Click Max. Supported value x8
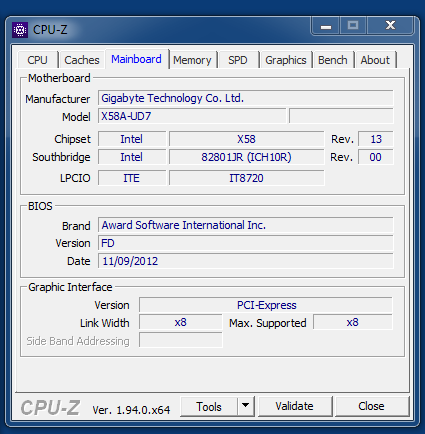This screenshot has height=434, width=425. pos(353,322)
